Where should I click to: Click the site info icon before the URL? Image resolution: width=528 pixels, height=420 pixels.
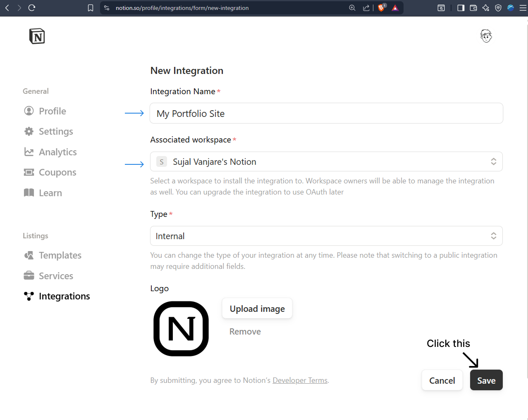click(x=107, y=8)
